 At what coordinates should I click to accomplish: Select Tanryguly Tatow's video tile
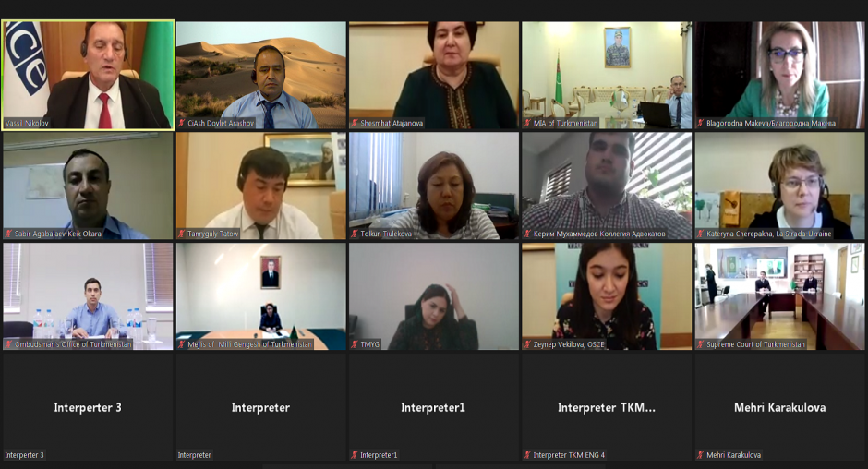[260, 186]
